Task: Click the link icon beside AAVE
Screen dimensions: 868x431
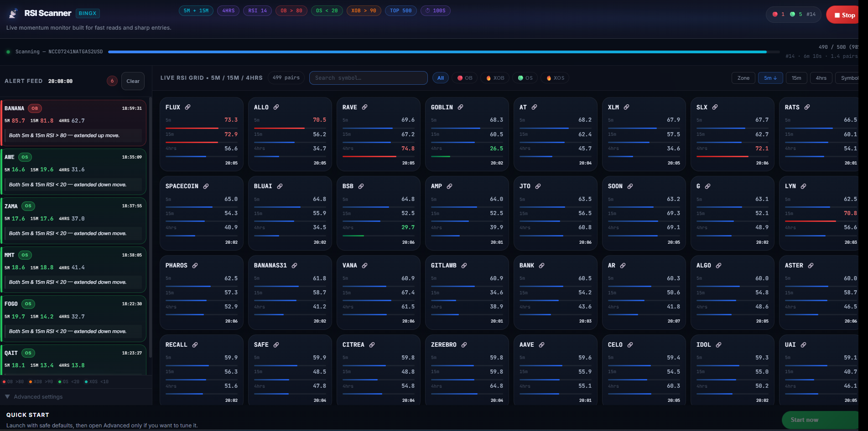Action: (541, 345)
